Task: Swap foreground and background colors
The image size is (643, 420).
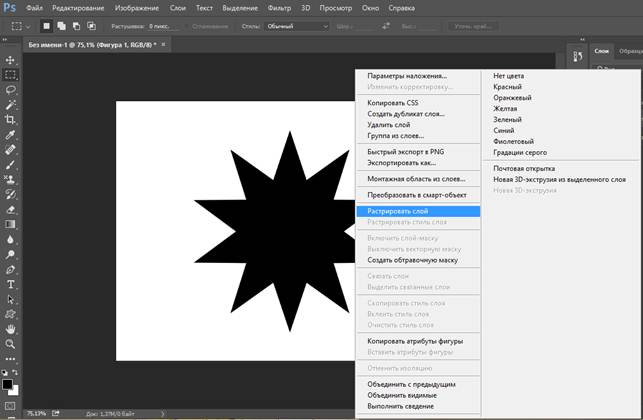Action: [x=17, y=372]
